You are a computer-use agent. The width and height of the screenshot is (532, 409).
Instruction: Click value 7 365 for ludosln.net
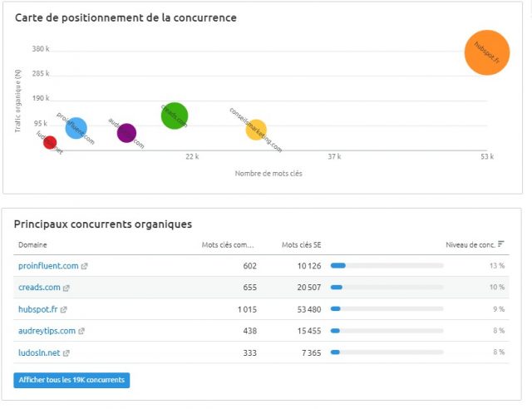[312, 353]
